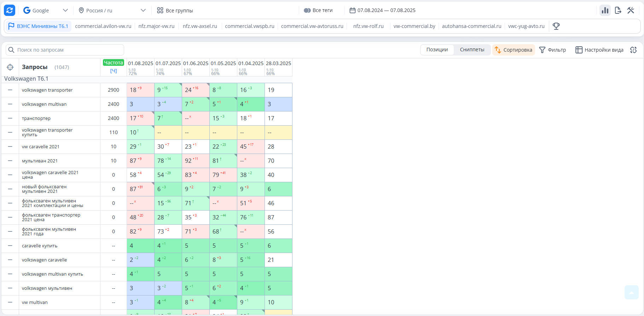Select competitor nfz.vw-rolf.ru
The width and height of the screenshot is (644, 316).
[369, 26]
